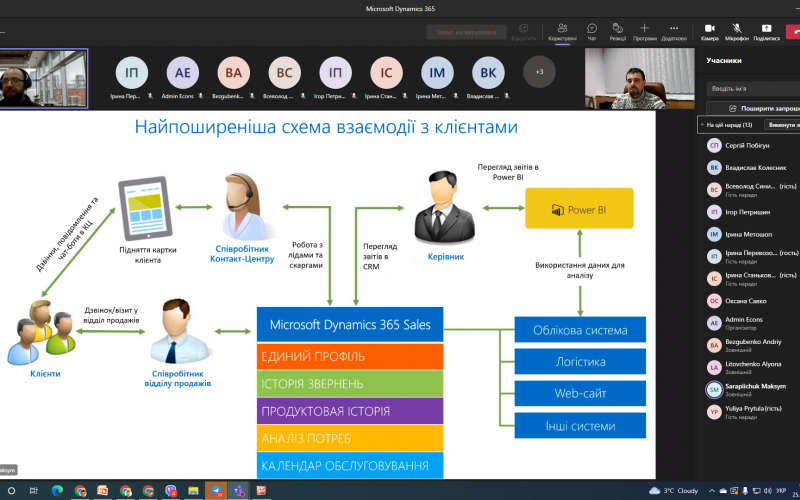The image size is (800, 500).
Task: Open Microsoft Edge from the taskbar
Action: 57,491
